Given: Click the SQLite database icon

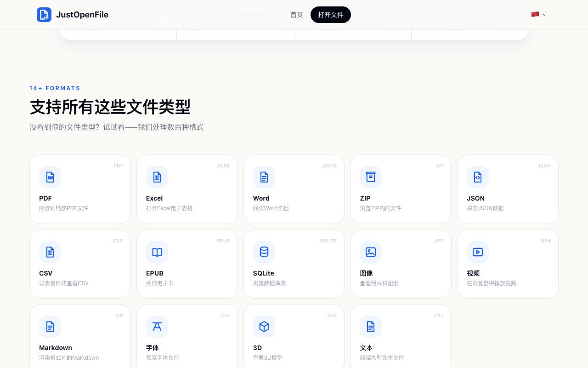Looking at the screenshot, I should (x=264, y=252).
